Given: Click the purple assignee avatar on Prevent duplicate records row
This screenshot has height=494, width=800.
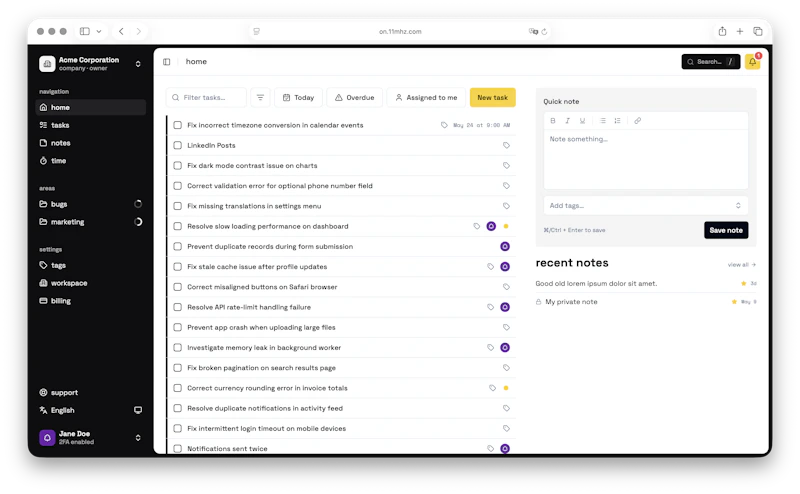Looking at the screenshot, I should click(505, 246).
